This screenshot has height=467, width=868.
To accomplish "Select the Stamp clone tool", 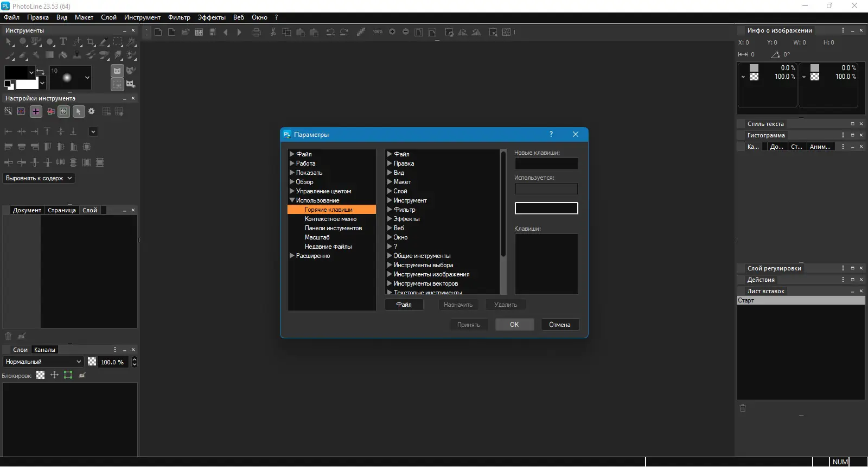I will coord(77,55).
